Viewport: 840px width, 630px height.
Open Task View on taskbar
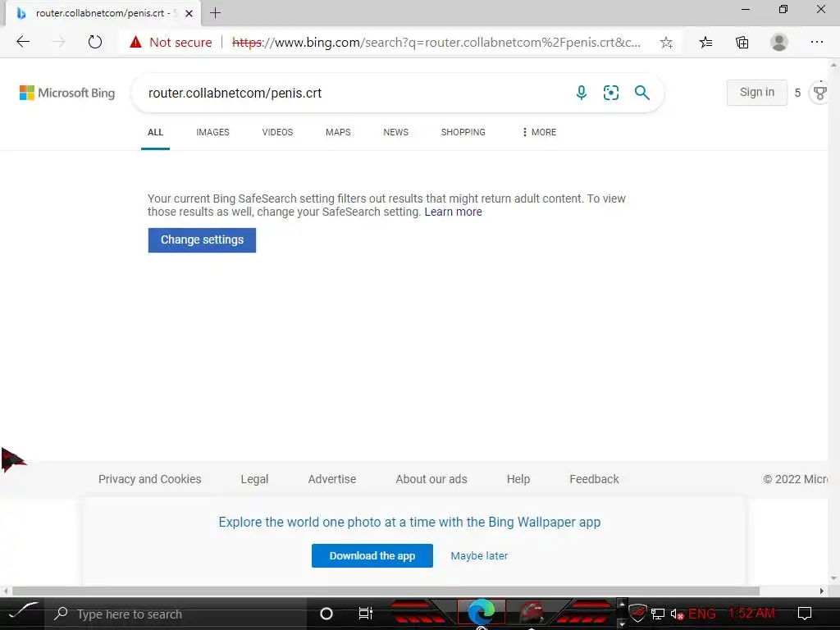(x=365, y=614)
